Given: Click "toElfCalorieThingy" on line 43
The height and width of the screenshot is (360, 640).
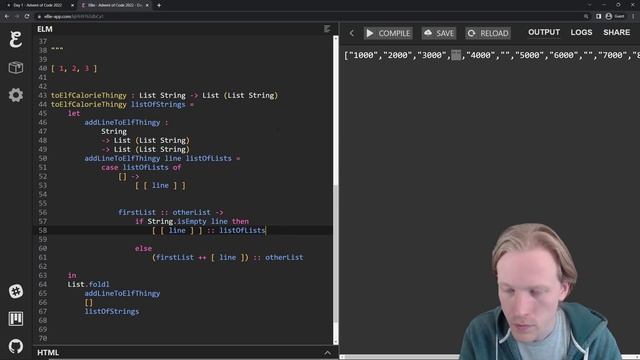Looking at the screenshot, I should 89,95.
